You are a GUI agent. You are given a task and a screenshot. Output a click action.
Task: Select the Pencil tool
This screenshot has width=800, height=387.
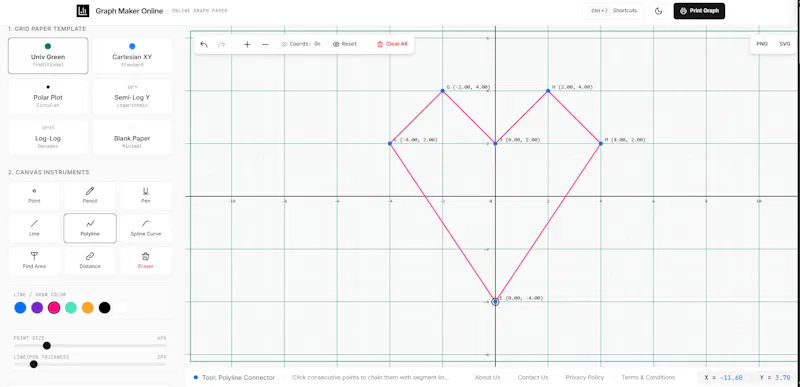click(x=90, y=196)
